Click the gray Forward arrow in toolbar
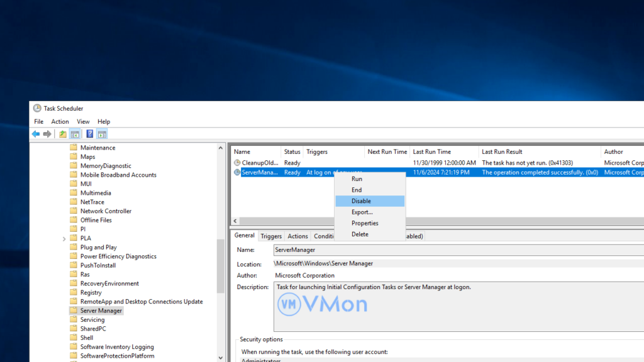The height and width of the screenshot is (362, 644). tap(47, 134)
